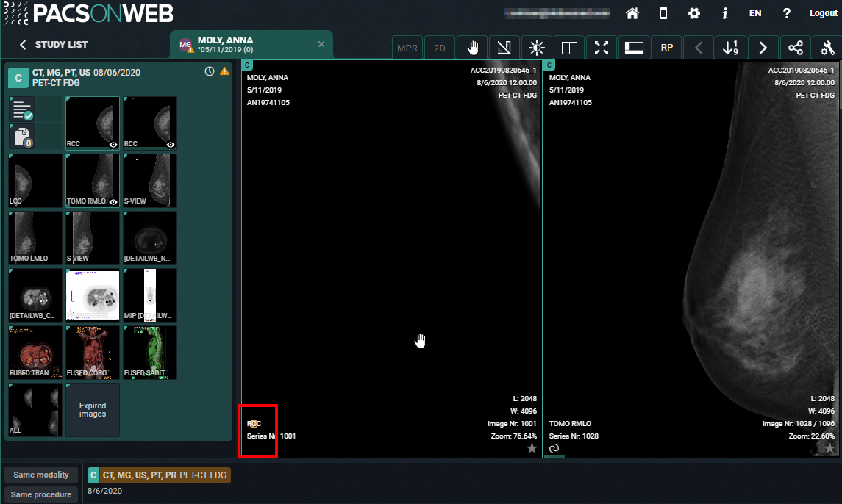842x504 pixels.
Task: Click the sort series order icon
Action: (731, 48)
